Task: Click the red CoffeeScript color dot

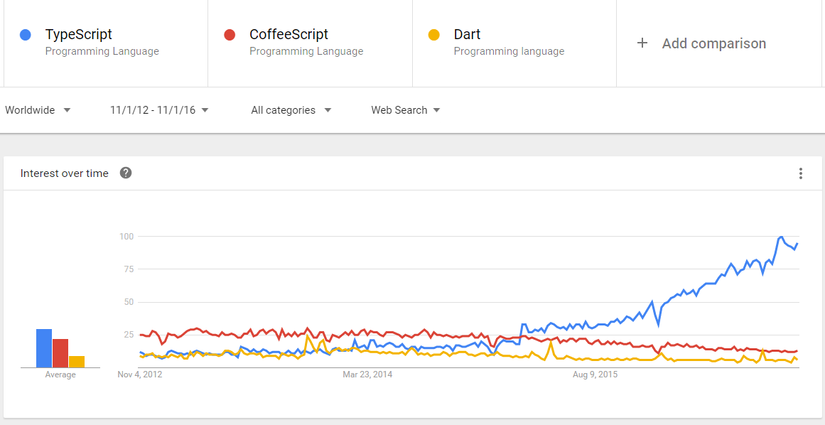Action: [229, 35]
